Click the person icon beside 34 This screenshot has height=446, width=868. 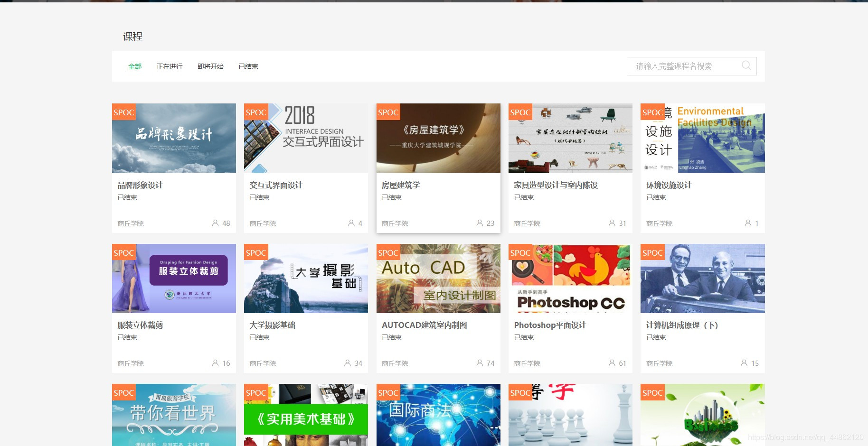pyautogui.click(x=348, y=363)
